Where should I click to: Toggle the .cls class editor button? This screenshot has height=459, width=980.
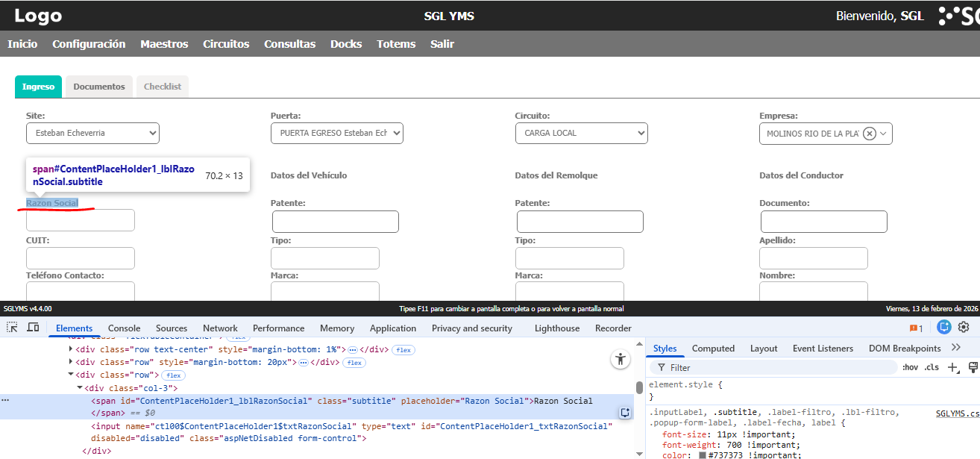932,367
